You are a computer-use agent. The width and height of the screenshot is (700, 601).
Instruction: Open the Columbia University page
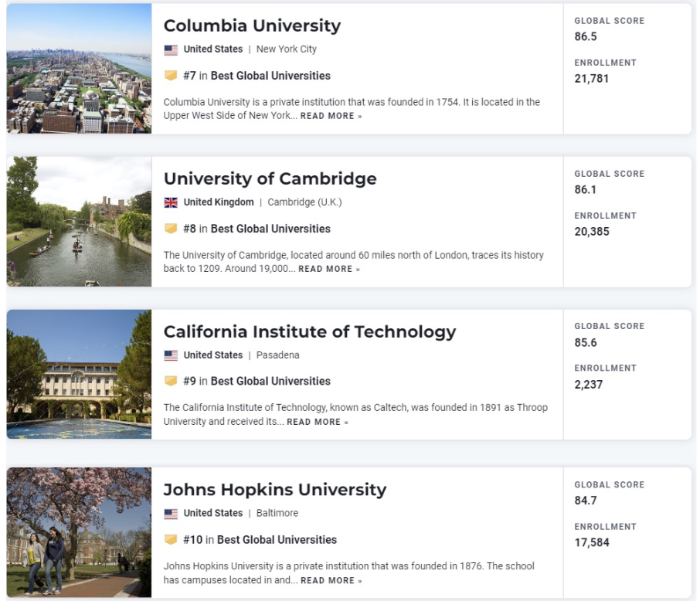pos(252,25)
